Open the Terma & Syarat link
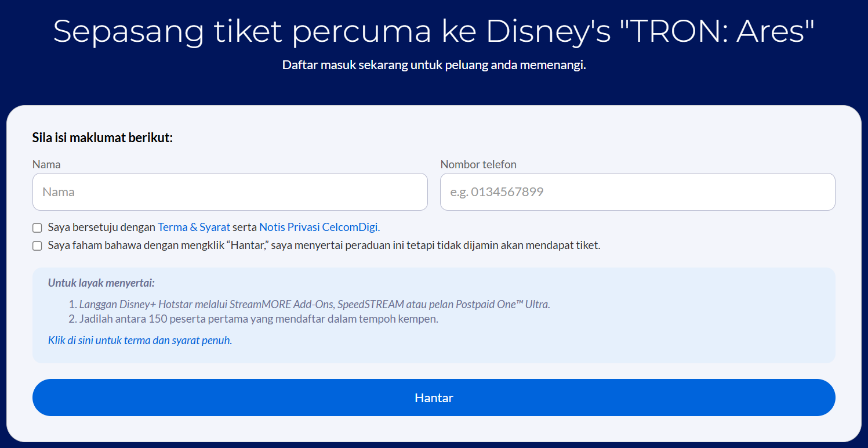 tap(194, 227)
